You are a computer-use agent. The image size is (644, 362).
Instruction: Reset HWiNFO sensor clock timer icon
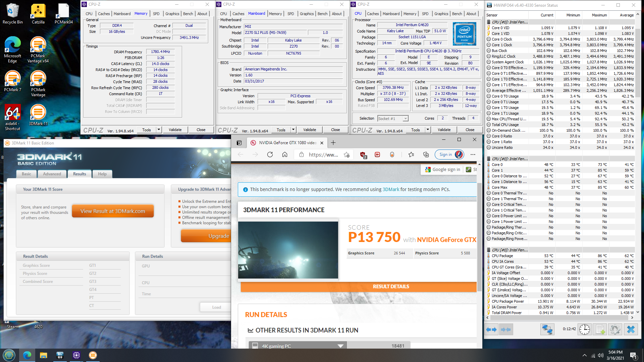585,329
